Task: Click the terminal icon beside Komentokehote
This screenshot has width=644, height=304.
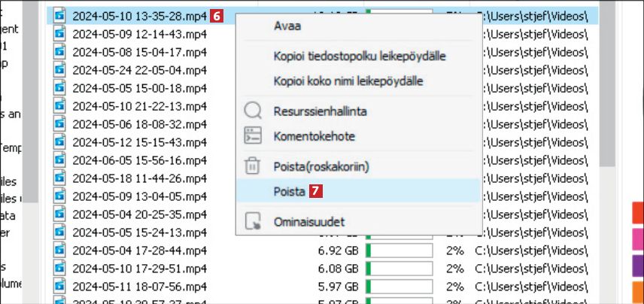Action: pyautogui.click(x=253, y=136)
